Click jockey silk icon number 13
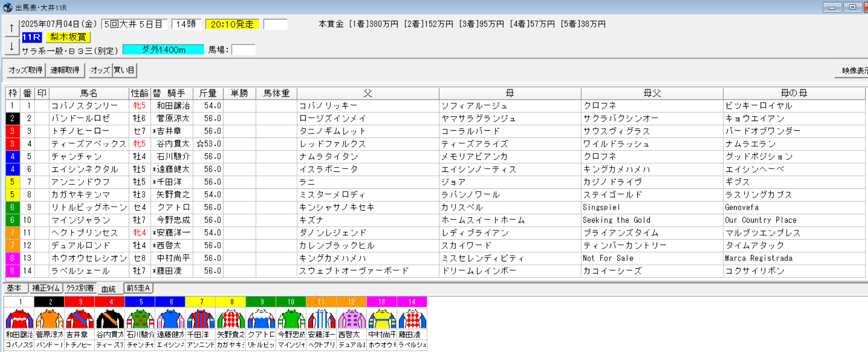This screenshot has width=868, height=352. point(382,320)
